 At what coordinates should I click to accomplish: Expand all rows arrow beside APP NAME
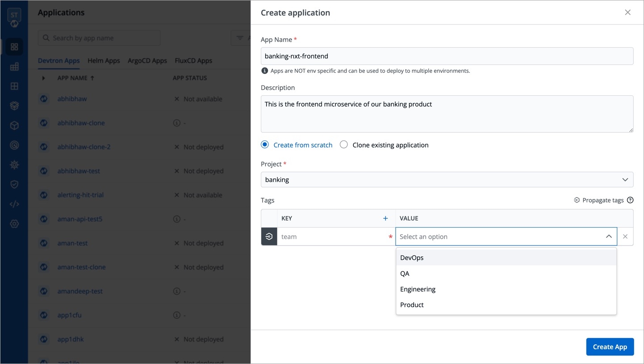click(x=43, y=78)
